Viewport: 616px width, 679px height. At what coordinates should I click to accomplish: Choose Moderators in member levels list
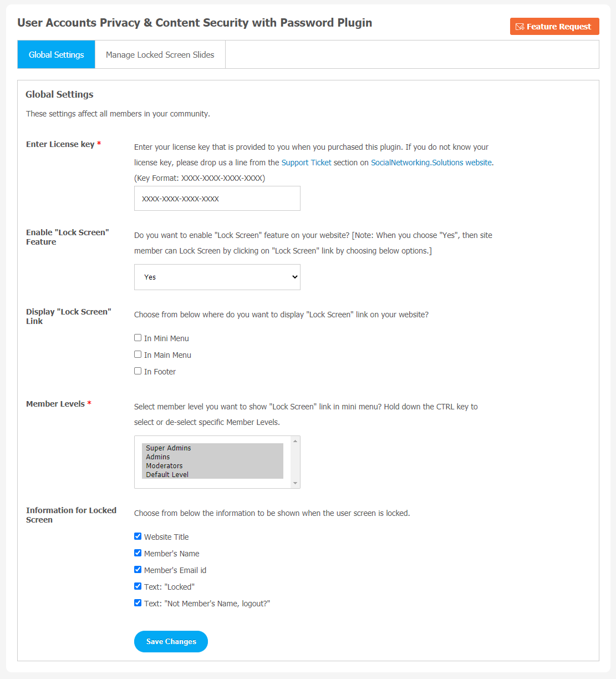pyautogui.click(x=212, y=465)
